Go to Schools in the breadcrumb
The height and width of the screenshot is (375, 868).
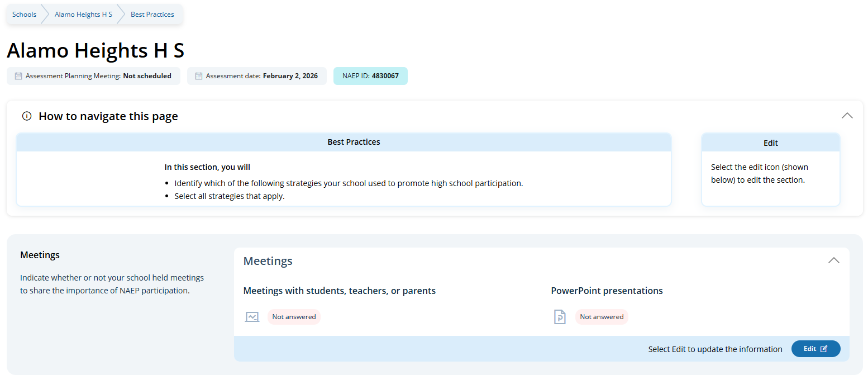click(x=25, y=15)
